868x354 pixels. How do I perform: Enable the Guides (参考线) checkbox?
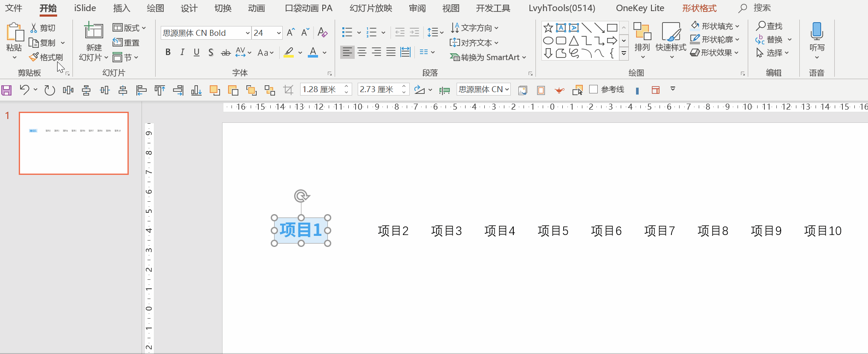593,89
